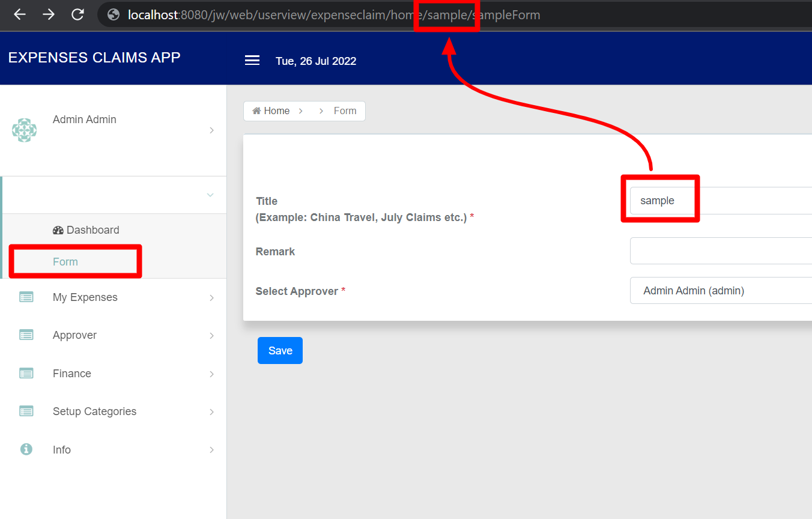This screenshot has width=812, height=519.
Task: Click the Approver list icon
Action: pyautogui.click(x=26, y=335)
